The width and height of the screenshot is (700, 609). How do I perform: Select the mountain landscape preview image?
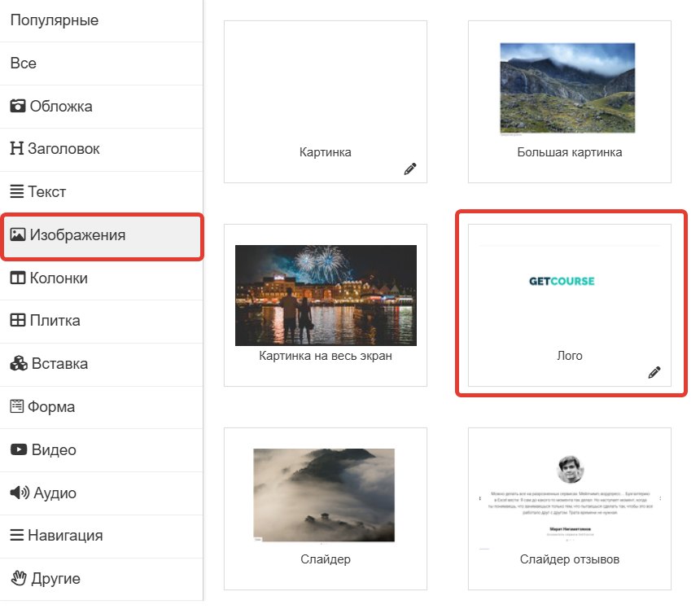pyautogui.click(x=567, y=88)
